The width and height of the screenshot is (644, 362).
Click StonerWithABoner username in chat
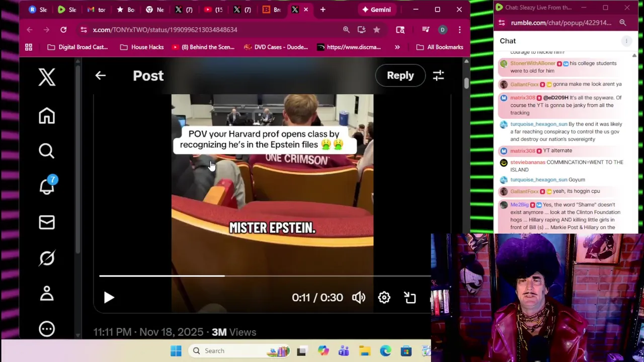point(533,63)
